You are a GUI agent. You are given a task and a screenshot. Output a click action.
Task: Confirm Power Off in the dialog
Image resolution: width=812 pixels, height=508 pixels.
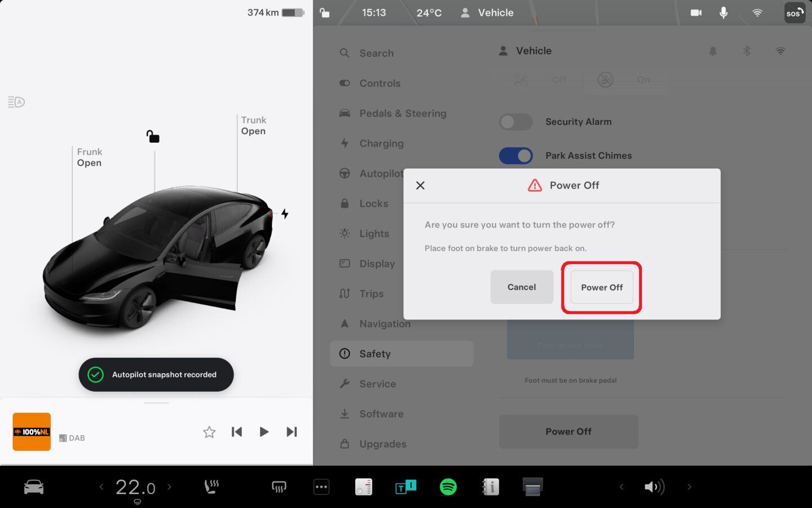click(x=602, y=287)
